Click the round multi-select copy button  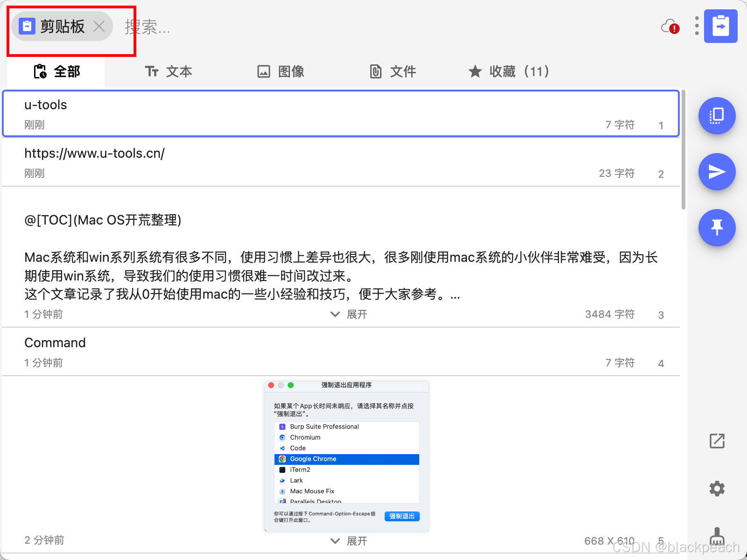click(717, 116)
